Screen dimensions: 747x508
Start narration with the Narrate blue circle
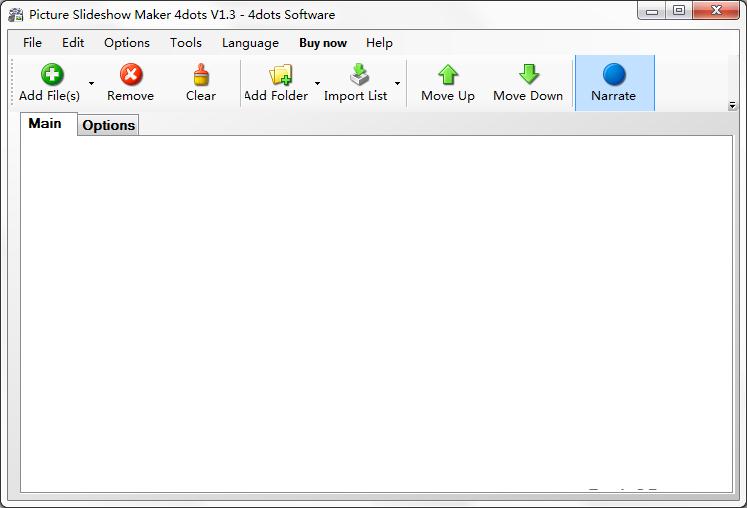pos(614,74)
